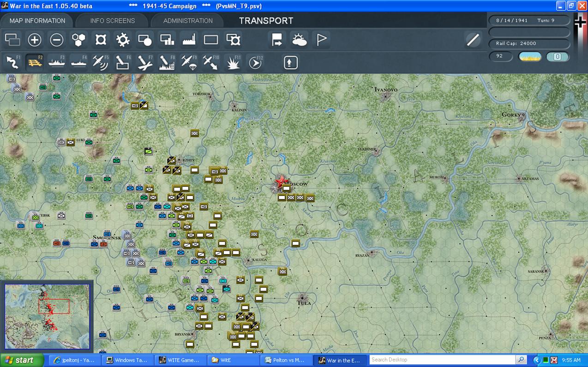
Task: Click the blank status field under date
Action: (x=529, y=32)
